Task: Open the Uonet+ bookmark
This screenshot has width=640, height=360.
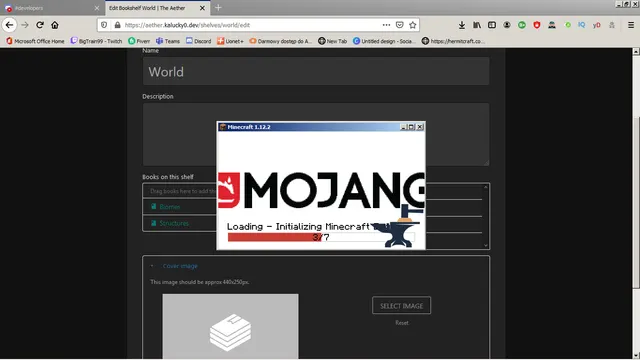Action: click(x=230, y=41)
